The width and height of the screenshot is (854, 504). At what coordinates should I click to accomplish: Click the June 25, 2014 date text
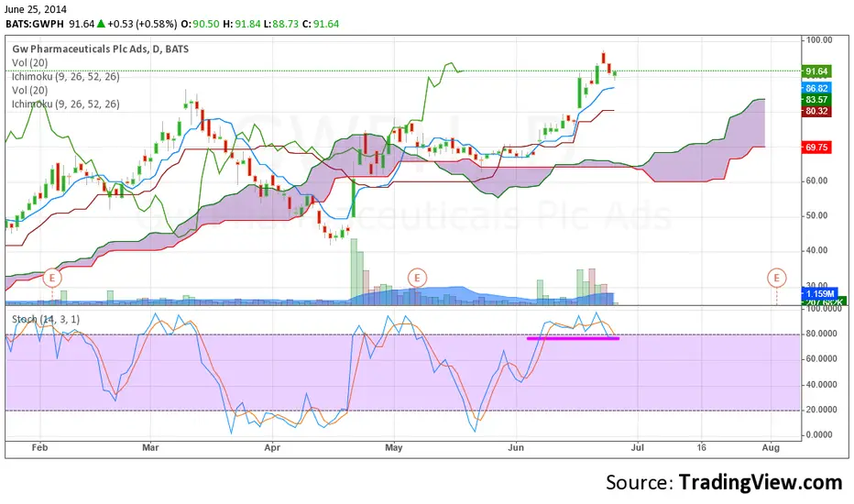click(36, 9)
